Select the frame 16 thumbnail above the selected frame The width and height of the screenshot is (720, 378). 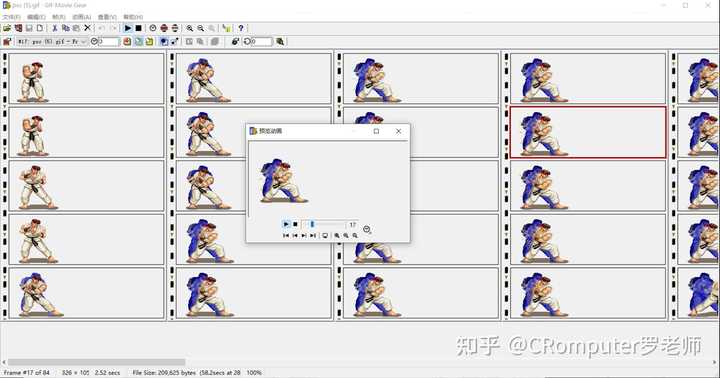588,79
